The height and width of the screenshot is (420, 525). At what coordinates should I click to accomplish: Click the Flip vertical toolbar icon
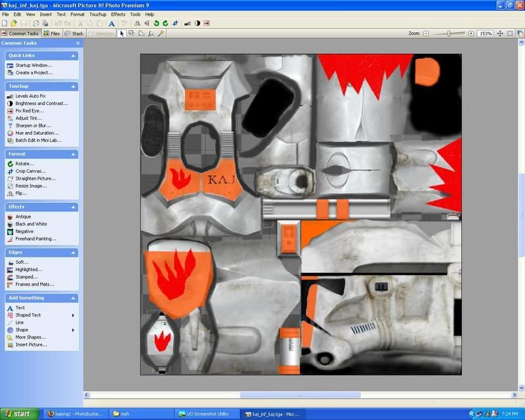146,24
